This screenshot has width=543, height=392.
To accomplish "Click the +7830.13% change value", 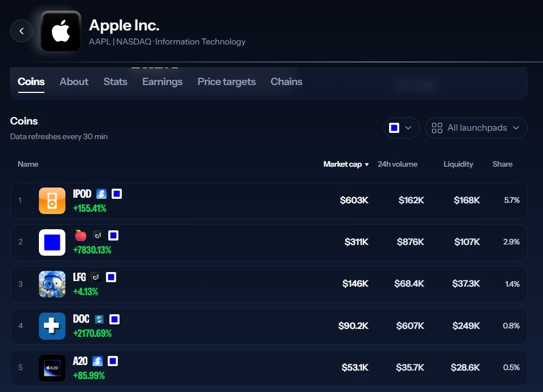I will point(92,250).
